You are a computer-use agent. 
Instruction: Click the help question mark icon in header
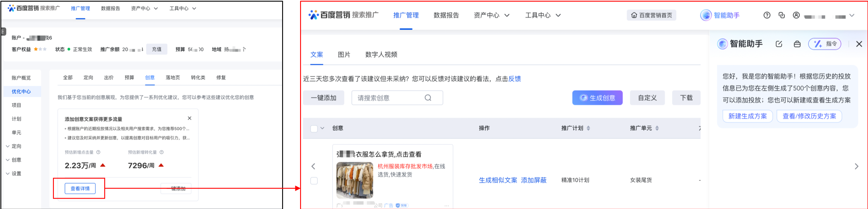click(x=767, y=15)
